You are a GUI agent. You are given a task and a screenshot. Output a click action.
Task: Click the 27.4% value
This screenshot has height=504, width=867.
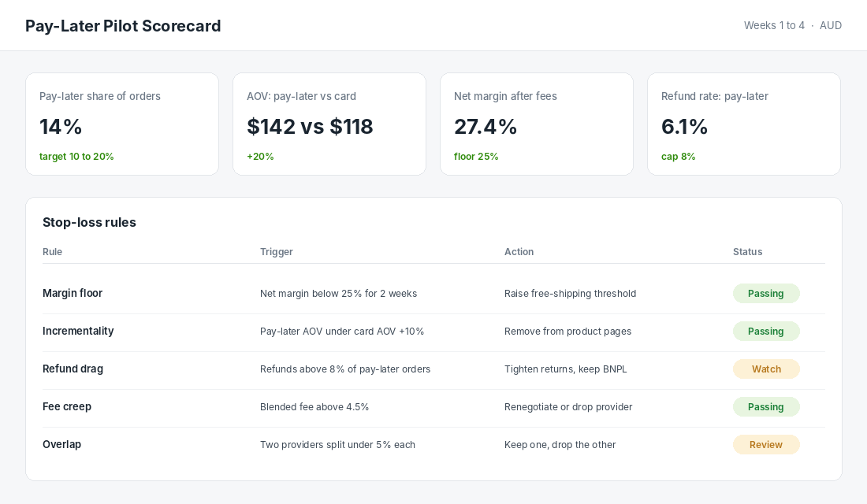[486, 127]
